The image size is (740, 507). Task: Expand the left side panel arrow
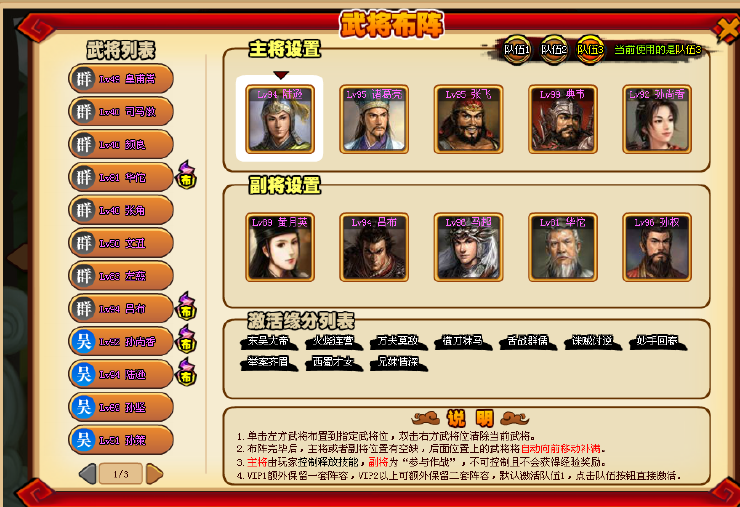click(x=18, y=257)
